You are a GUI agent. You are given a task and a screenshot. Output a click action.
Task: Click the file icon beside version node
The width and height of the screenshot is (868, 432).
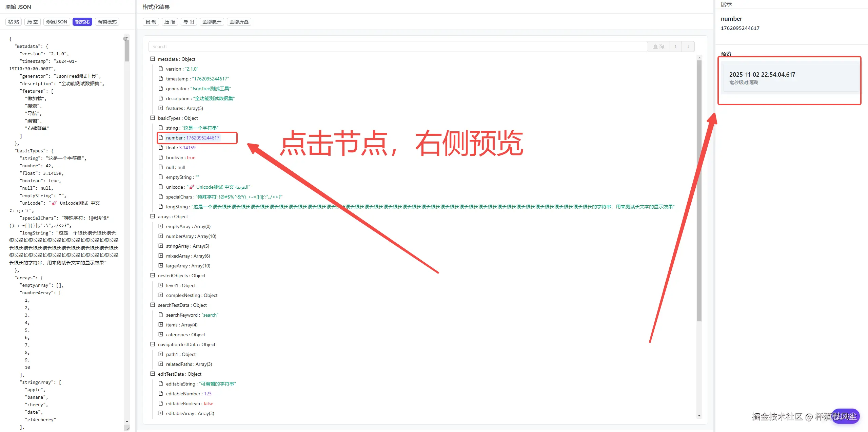161,69
